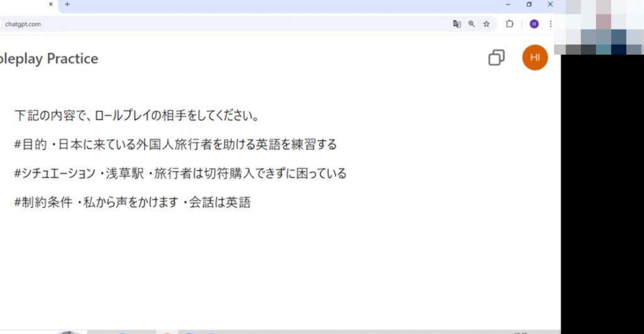Restore down the Chrome window
This screenshot has width=644, height=334.
click(x=529, y=4)
